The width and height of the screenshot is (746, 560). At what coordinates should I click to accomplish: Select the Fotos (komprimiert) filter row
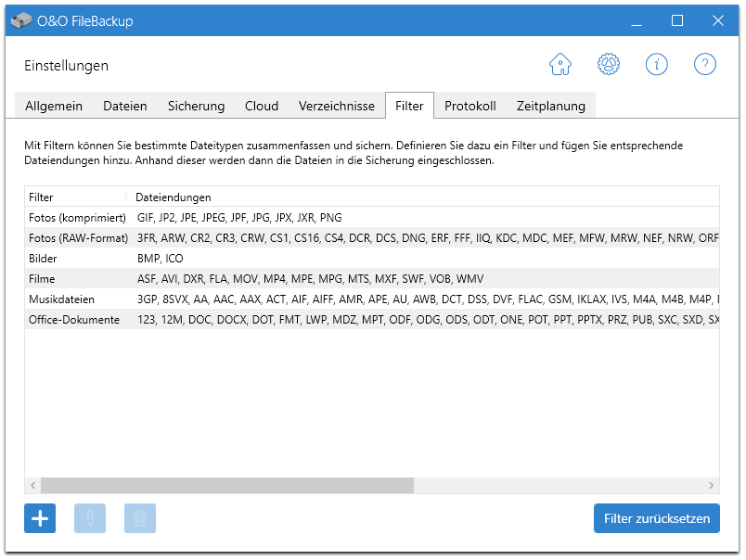372,218
